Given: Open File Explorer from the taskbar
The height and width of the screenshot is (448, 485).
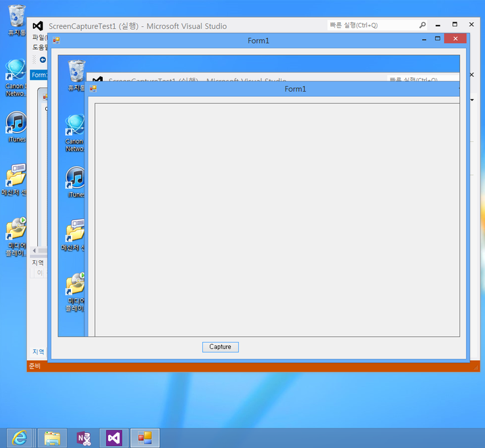Looking at the screenshot, I should pos(52,438).
